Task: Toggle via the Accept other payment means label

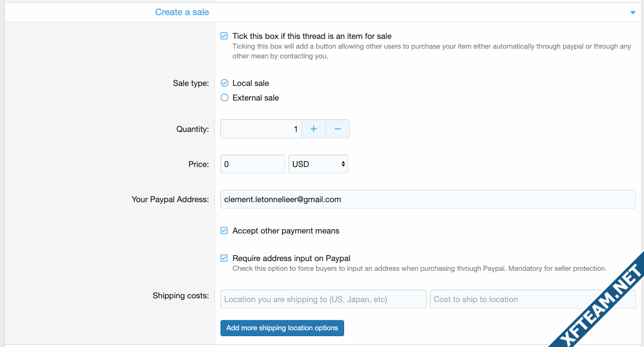Action: click(286, 231)
